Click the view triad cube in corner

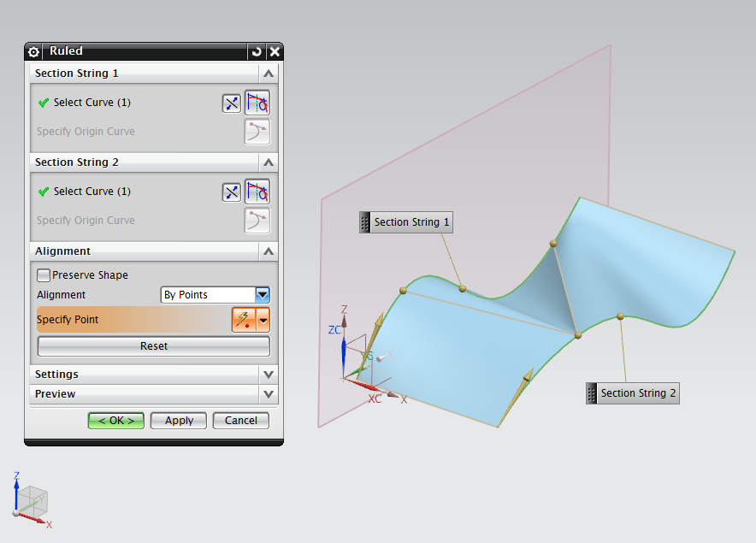[32, 500]
